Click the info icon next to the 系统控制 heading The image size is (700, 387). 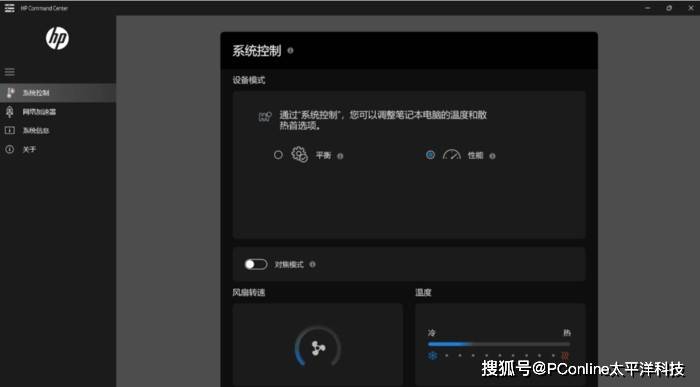[x=290, y=50]
